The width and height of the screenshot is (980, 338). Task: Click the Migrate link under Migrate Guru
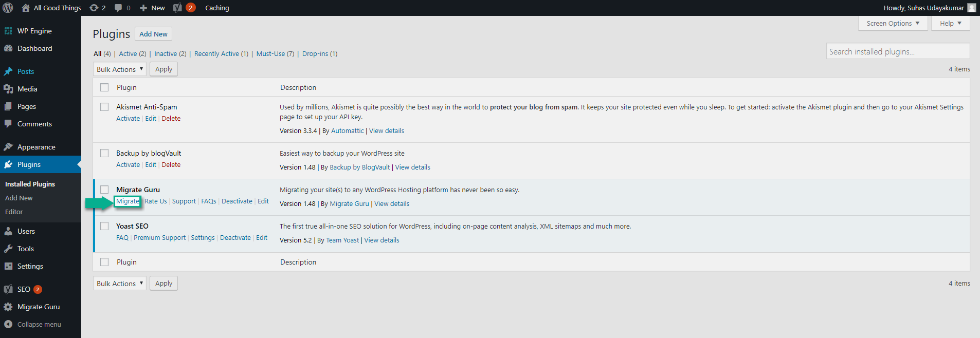[x=128, y=201]
